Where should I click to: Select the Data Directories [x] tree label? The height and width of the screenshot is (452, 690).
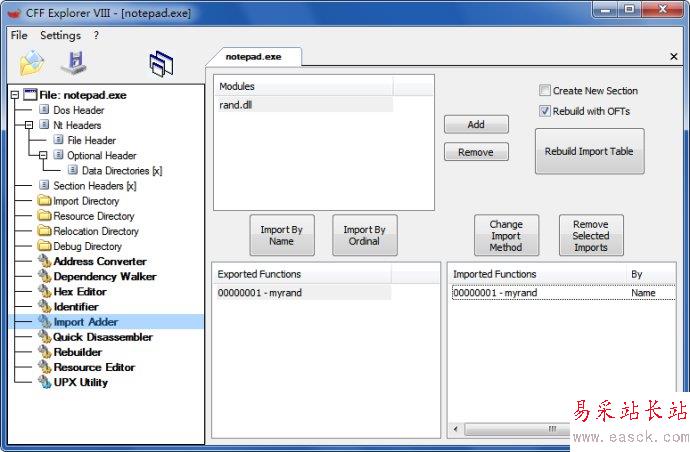coord(122,170)
